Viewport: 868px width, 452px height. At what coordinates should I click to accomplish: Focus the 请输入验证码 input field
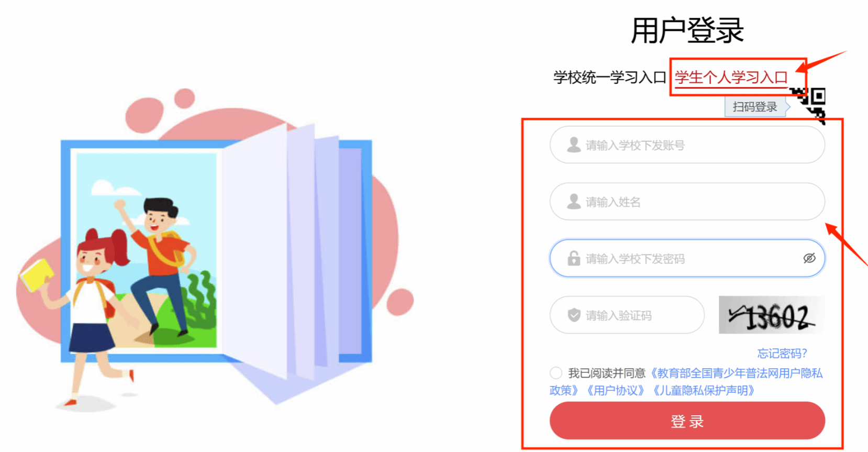(627, 315)
